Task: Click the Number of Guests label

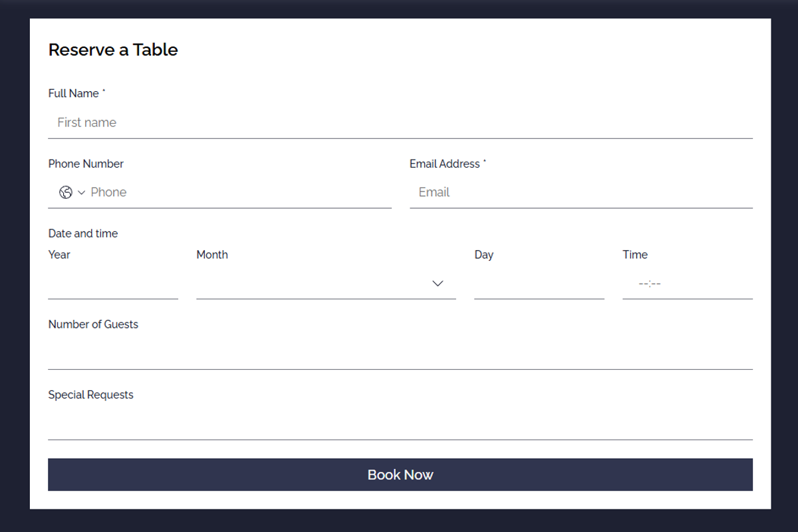Action: [x=93, y=325]
